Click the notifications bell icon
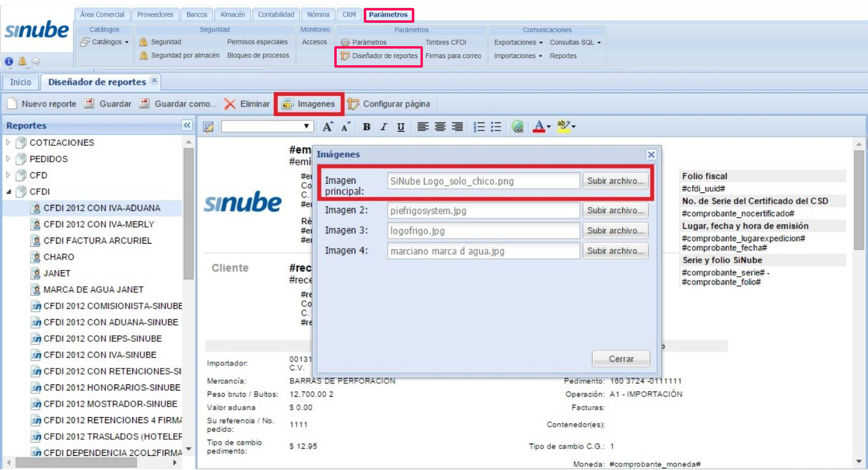The image size is (868, 470). (22, 62)
